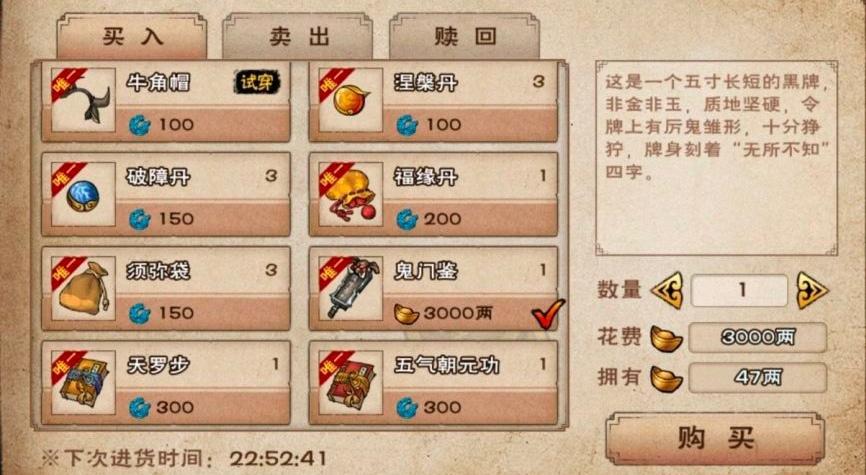Select the 买入 buy tab
866x475 pixels.
pos(131,36)
